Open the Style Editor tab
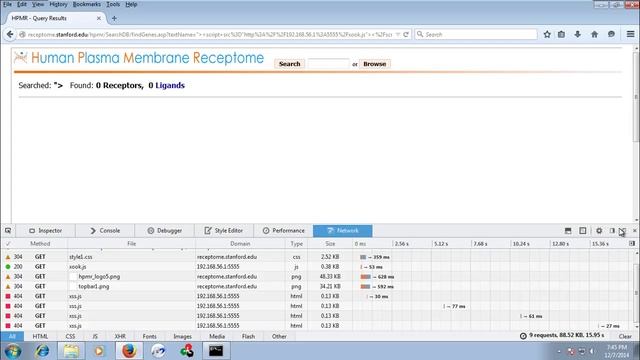The height and width of the screenshot is (360, 640). [x=224, y=231]
